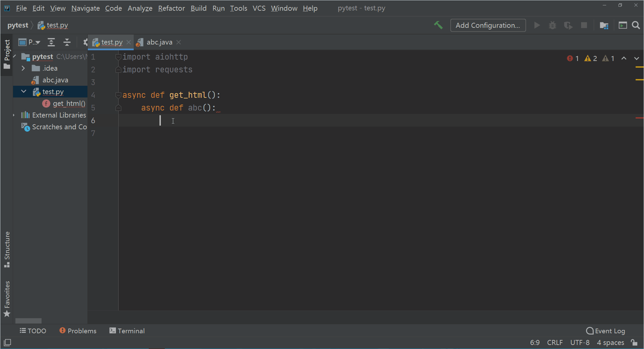Expand all nodes in the Project panel
Screen dimensions: 644x349
(x=51, y=42)
